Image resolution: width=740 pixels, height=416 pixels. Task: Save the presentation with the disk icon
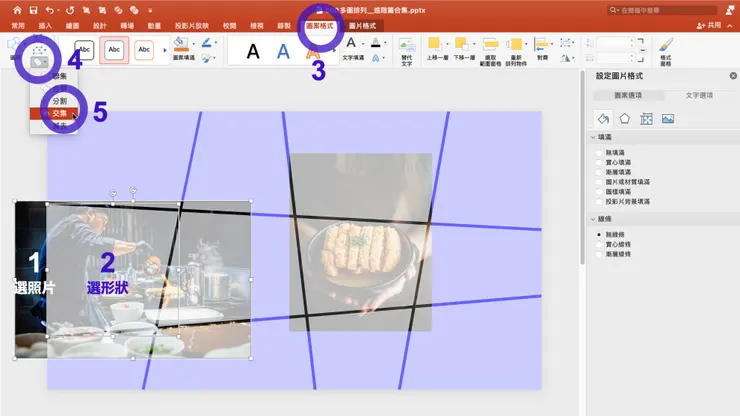(x=33, y=10)
